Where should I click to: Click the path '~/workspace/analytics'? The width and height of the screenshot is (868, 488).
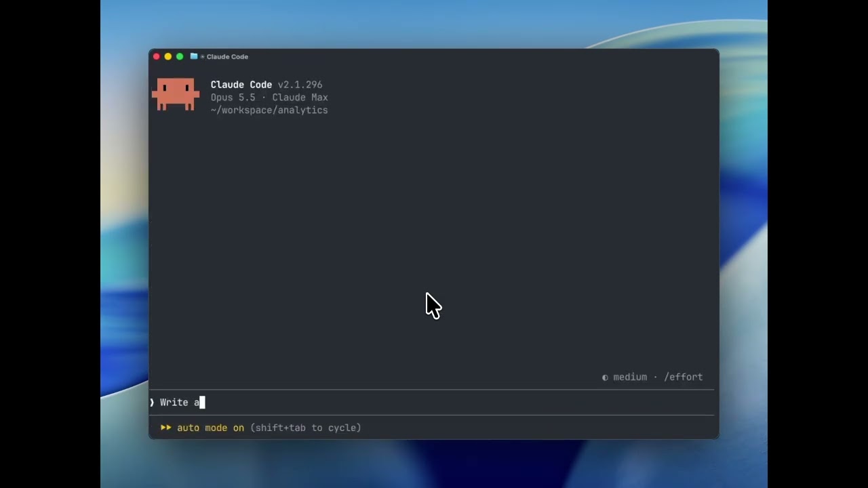[269, 110]
